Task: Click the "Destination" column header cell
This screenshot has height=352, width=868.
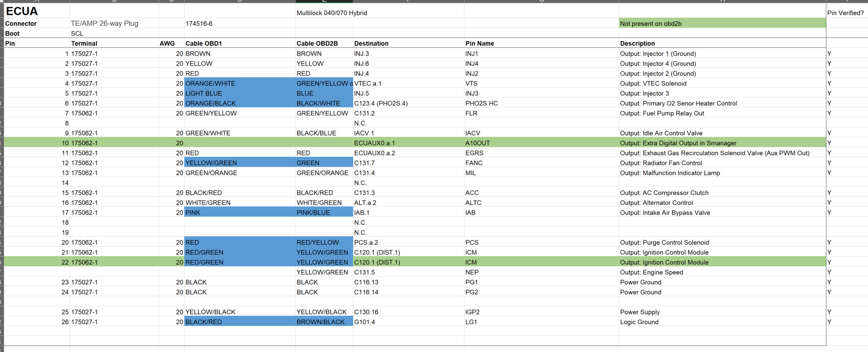Action: (x=371, y=43)
